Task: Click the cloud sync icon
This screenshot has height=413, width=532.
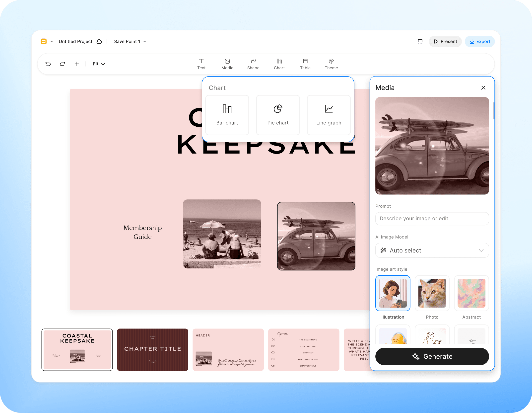Action: click(99, 41)
